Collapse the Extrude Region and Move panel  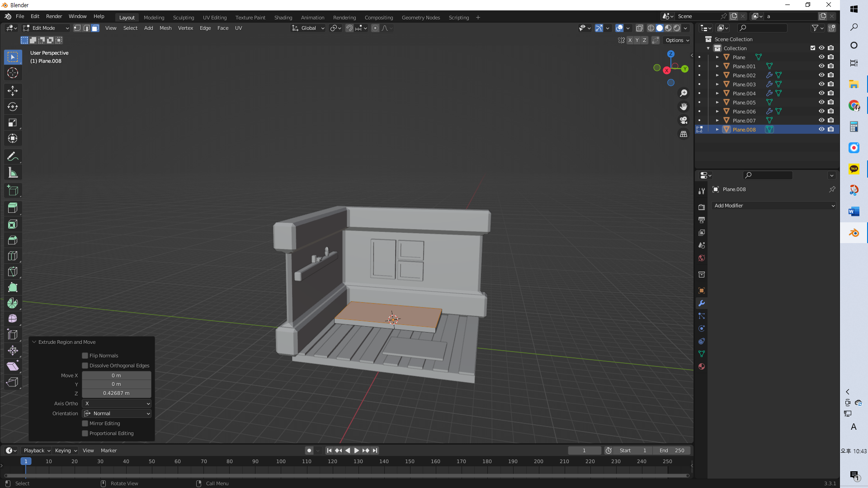pyautogui.click(x=34, y=342)
